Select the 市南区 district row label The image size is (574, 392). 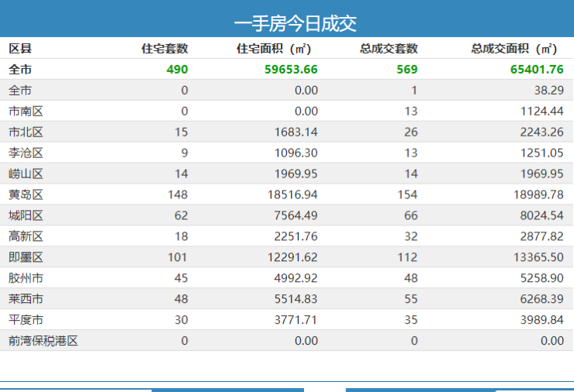(x=26, y=112)
